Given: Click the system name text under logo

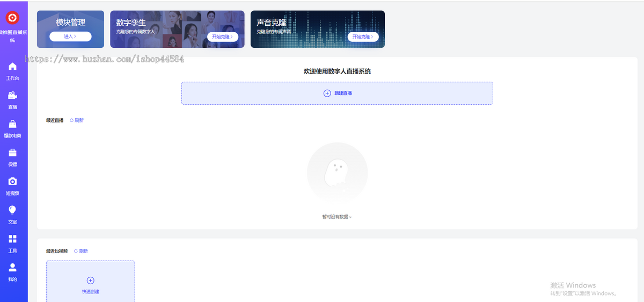Looking at the screenshot, I should 13,36.
